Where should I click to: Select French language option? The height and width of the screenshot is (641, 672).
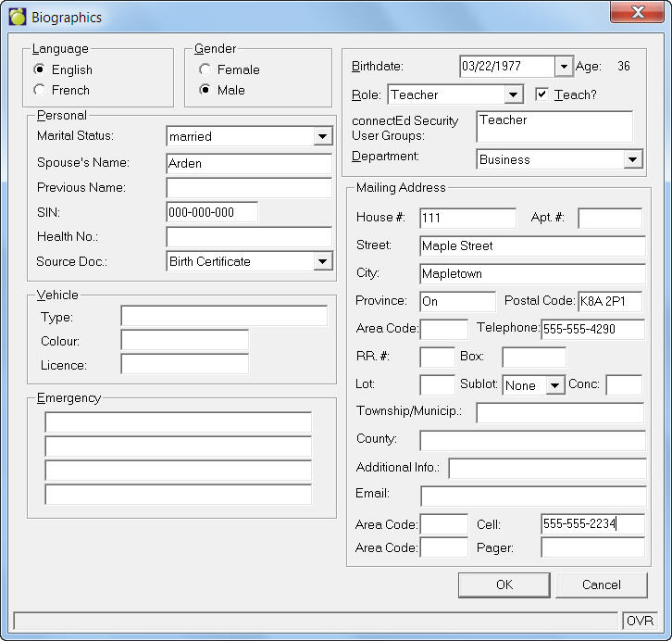pyautogui.click(x=39, y=90)
